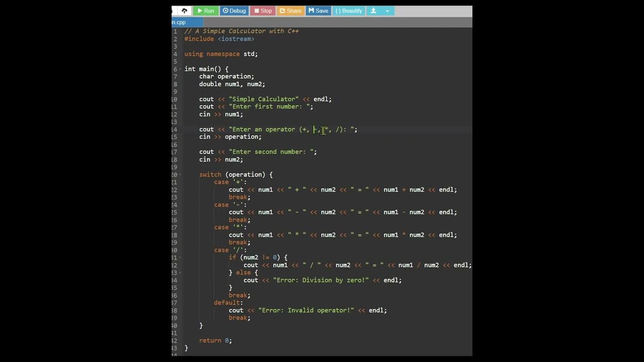The height and width of the screenshot is (362, 644).
Task: Collapse the fold marker at if (num2 != 0)
Action: point(180,257)
